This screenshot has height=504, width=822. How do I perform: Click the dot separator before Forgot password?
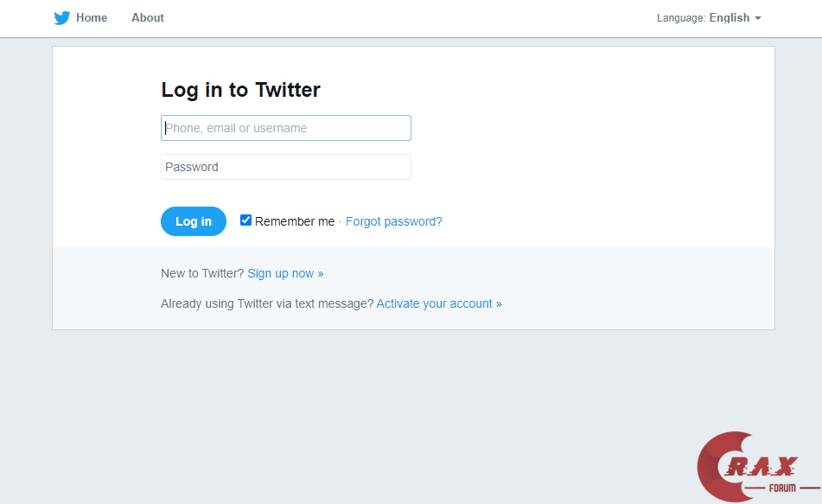click(340, 221)
